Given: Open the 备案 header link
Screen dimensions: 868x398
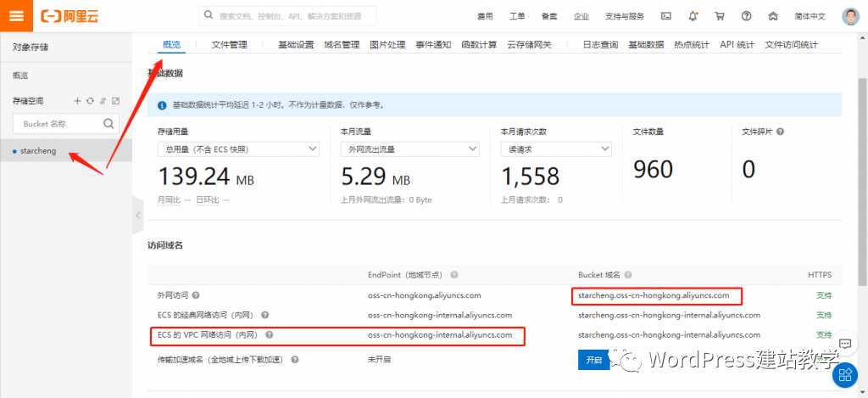Looking at the screenshot, I should pyautogui.click(x=549, y=16).
